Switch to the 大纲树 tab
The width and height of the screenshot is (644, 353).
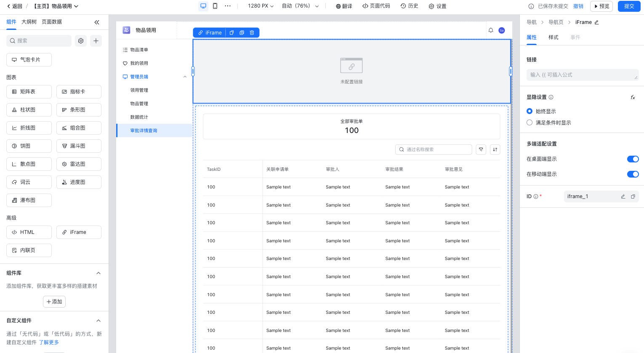click(29, 22)
